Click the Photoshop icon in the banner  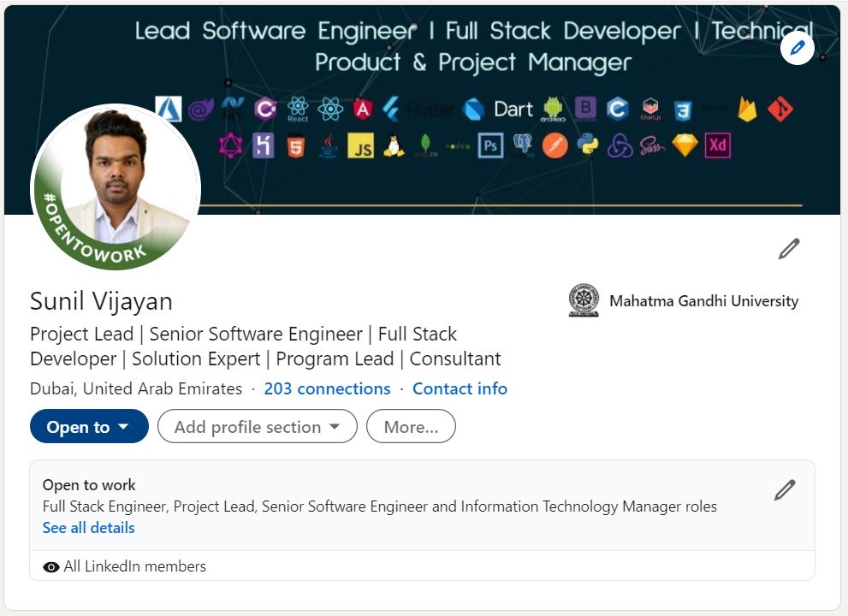[x=490, y=145]
